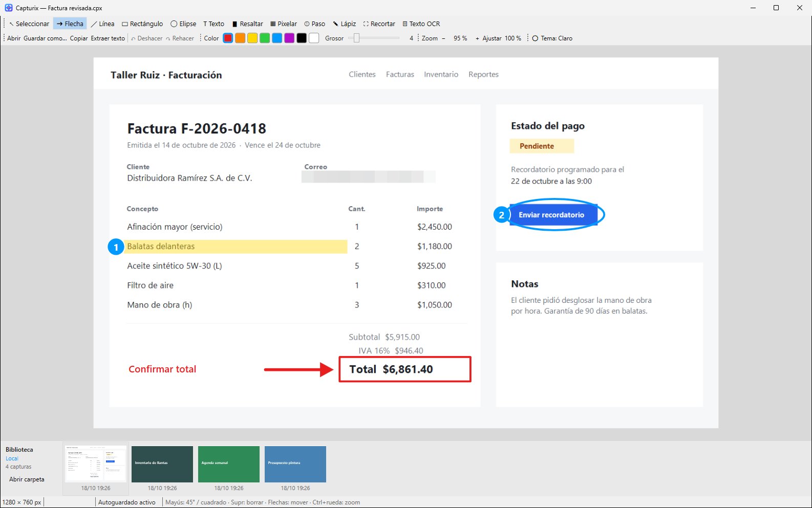
Task: Run the Texto OCR tool
Action: pyautogui.click(x=421, y=24)
